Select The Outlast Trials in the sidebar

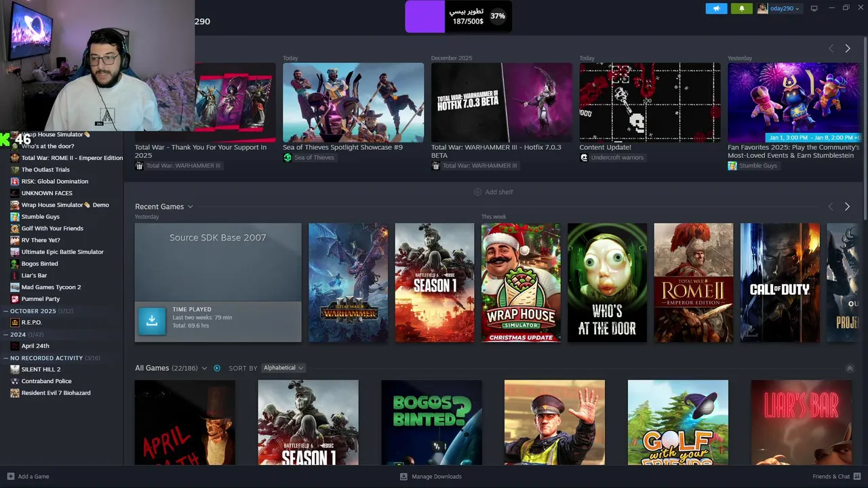[x=45, y=169]
